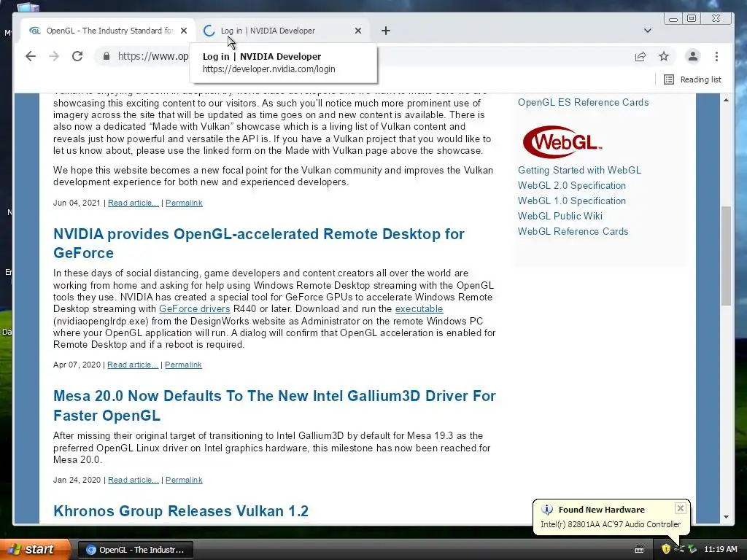Dismiss Found New Hardware balloon
Viewport: 747px width, 560px height.
[681, 508]
